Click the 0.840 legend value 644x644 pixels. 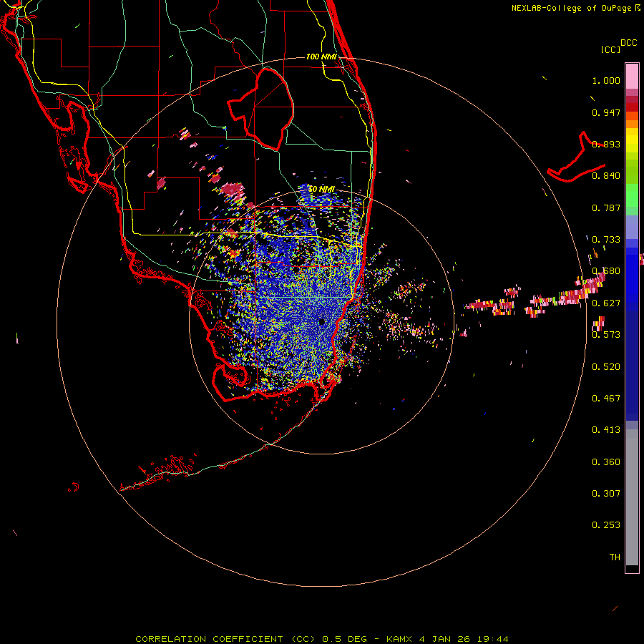coord(606,176)
